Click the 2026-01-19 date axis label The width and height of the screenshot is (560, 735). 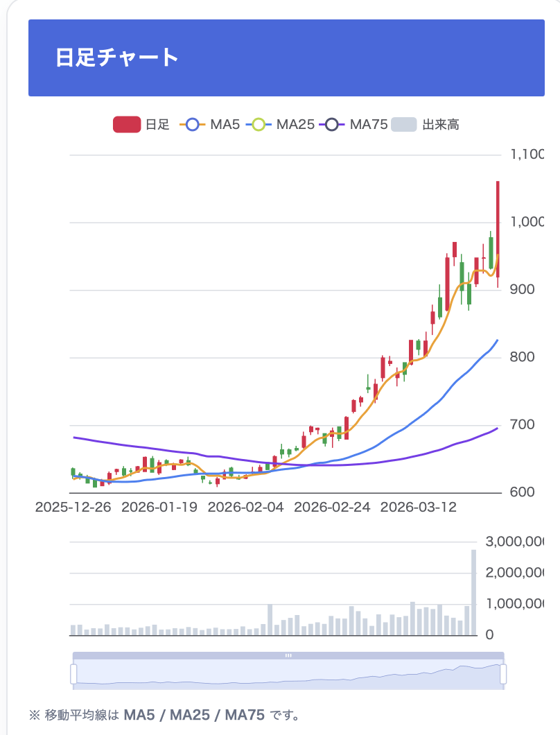coord(159,508)
